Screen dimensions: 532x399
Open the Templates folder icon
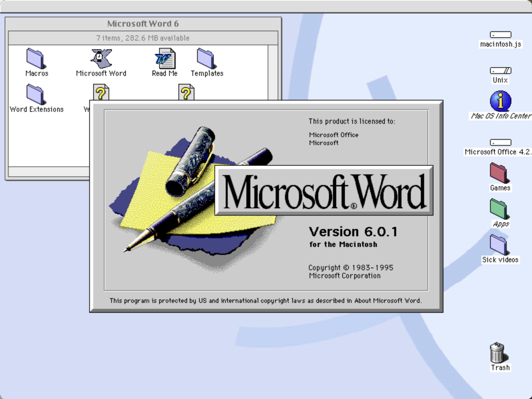206,58
